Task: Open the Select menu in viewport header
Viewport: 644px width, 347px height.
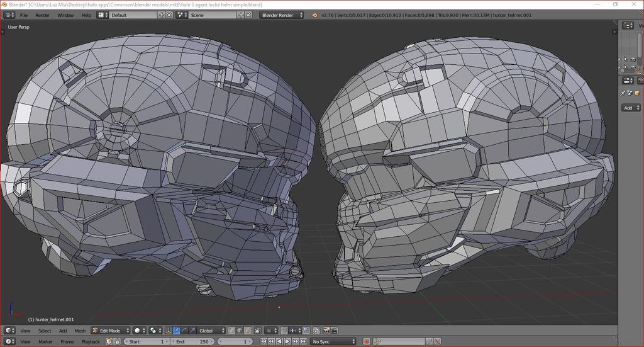Action: coord(45,331)
